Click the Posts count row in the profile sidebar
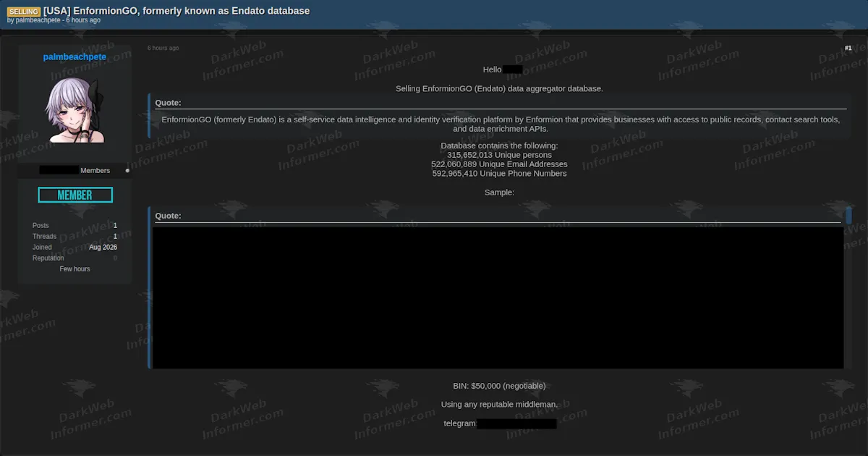868x456 pixels. coord(75,226)
